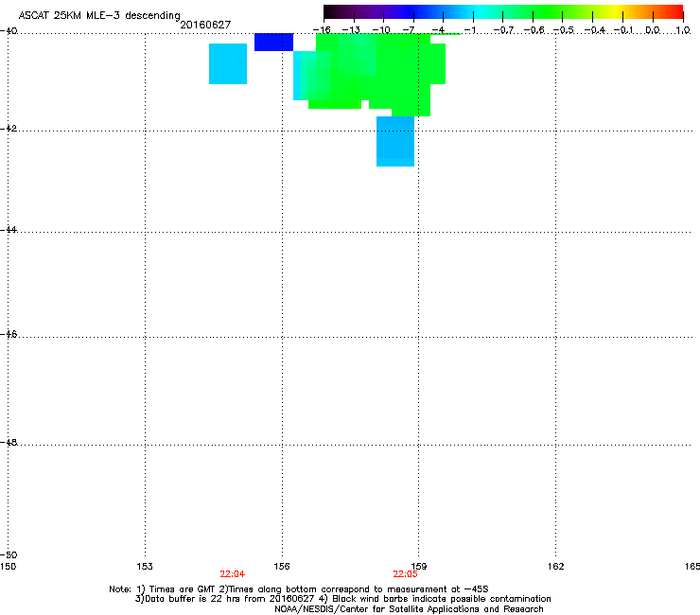Click the NOAA/NESDIS credit line
700x615 pixels.
coord(409,609)
